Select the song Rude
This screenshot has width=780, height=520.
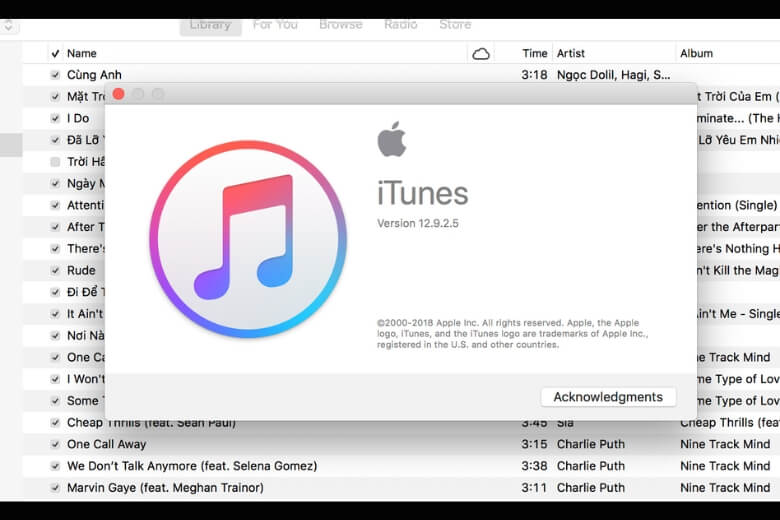pos(81,271)
